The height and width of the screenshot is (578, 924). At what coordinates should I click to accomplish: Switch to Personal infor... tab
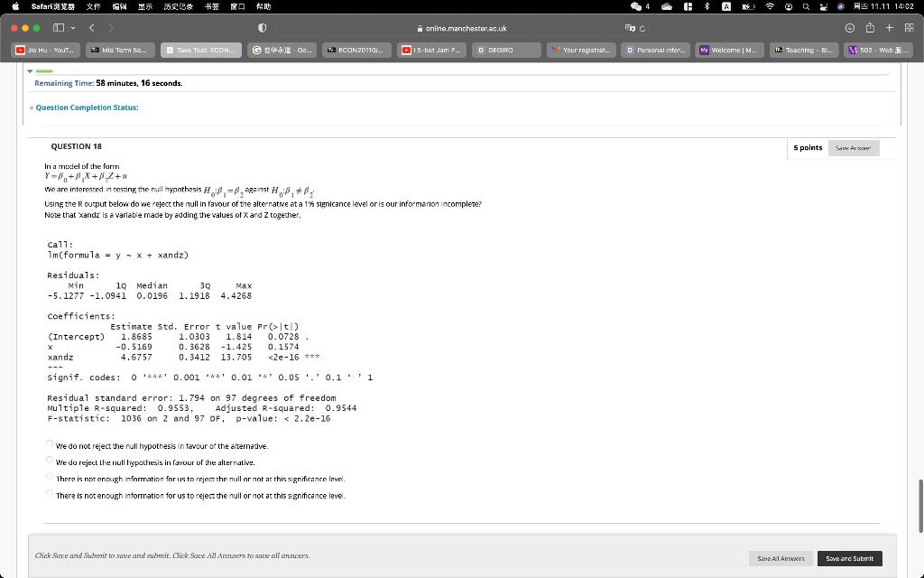pyautogui.click(x=656, y=51)
